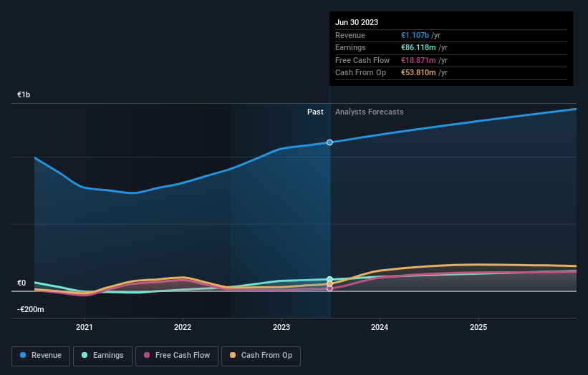The height and width of the screenshot is (375, 588).
Task: Click the blue Revenue data point marker
Action: click(329, 142)
